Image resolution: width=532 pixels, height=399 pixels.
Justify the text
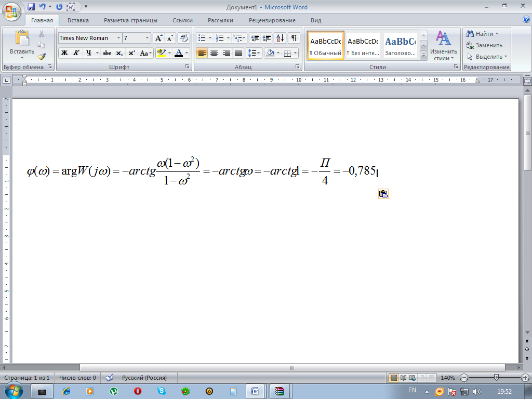tap(238, 53)
